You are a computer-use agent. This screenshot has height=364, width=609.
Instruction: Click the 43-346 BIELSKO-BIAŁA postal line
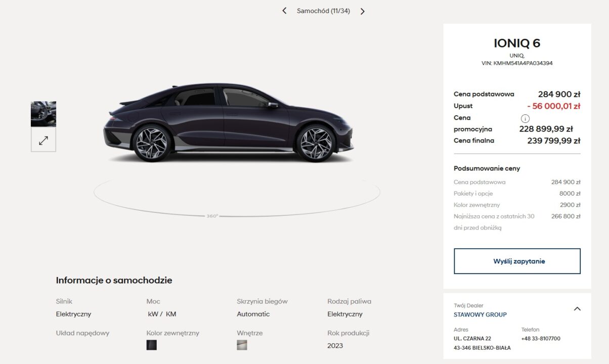tap(482, 348)
